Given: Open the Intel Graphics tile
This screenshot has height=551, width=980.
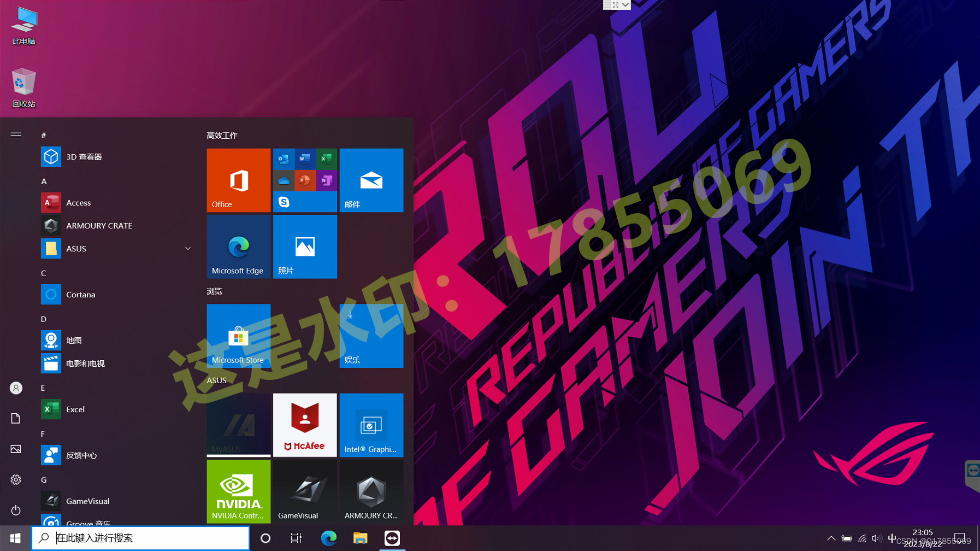Looking at the screenshot, I should coord(371,425).
